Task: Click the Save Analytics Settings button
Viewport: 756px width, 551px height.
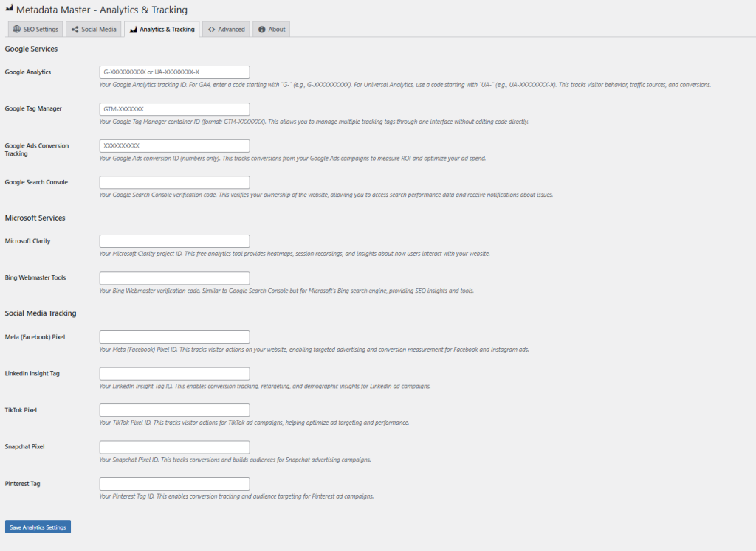Action: point(38,527)
